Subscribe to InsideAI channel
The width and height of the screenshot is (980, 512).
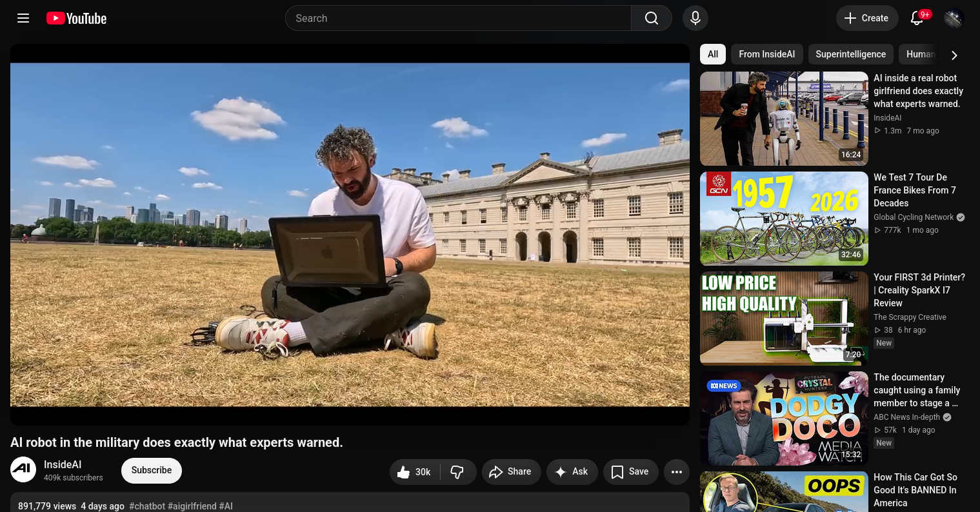click(x=152, y=470)
